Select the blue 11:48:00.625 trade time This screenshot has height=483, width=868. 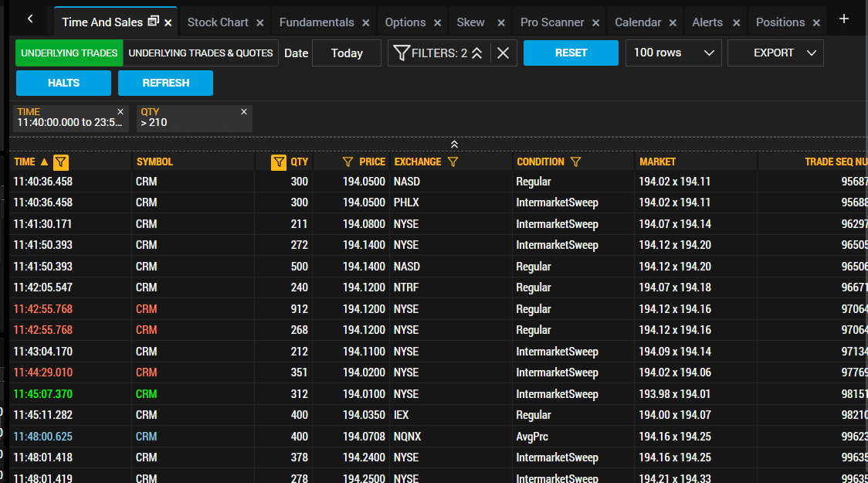(x=42, y=437)
